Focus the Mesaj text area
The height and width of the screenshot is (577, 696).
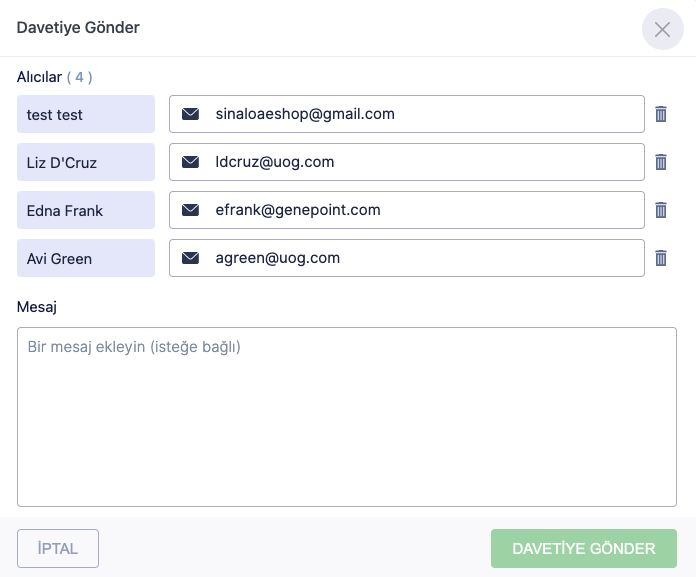tap(347, 417)
